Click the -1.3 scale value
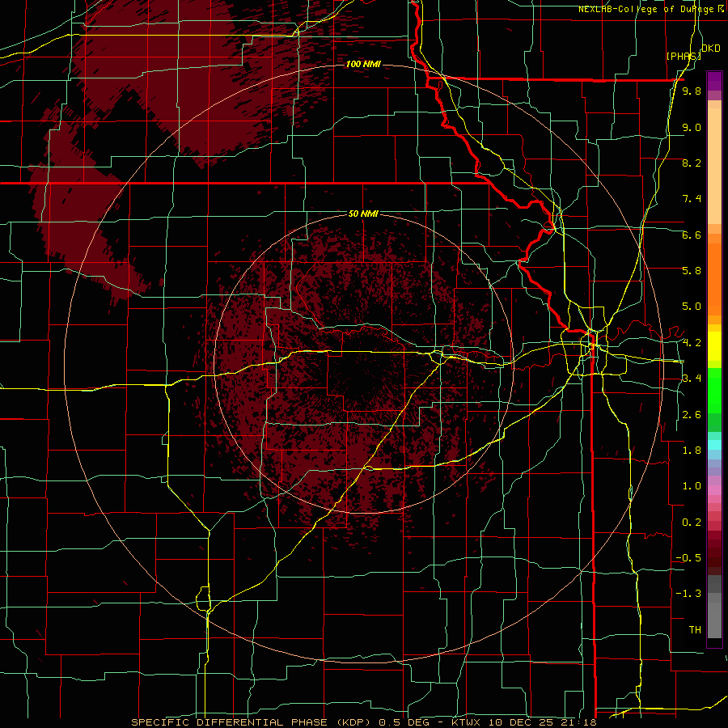 click(689, 594)
